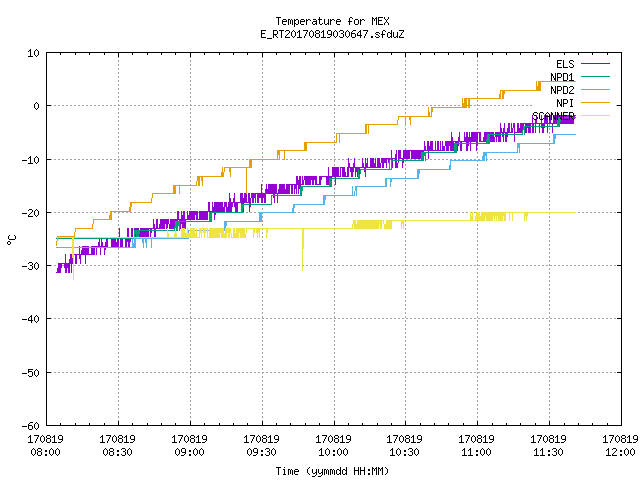
Task: Click the file name E_RT20170819030647.sfduZ
Action: (332, 34)
